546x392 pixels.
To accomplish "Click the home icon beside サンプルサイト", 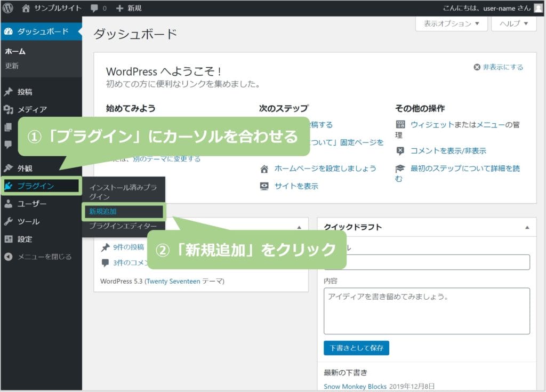I will point(26,8).
